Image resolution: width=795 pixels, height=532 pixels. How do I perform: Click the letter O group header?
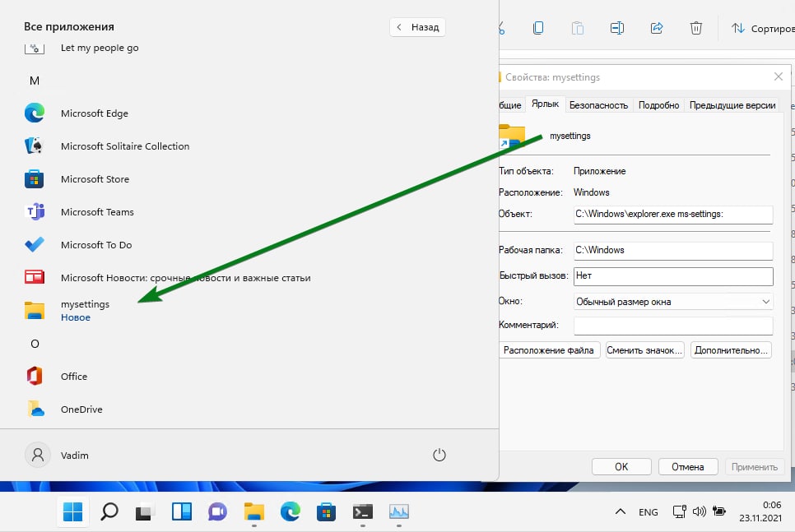pyautogui.click(x=35, y=344)
